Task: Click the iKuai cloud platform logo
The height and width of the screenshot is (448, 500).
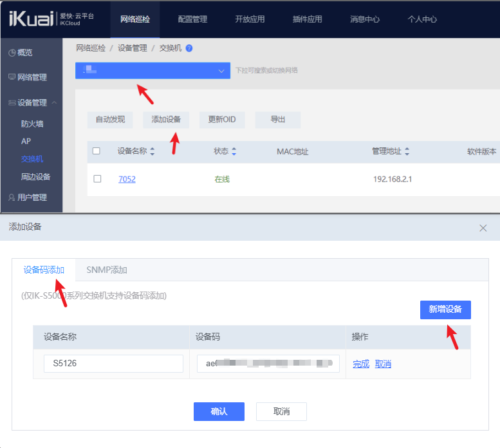Action: pos(51,19)
